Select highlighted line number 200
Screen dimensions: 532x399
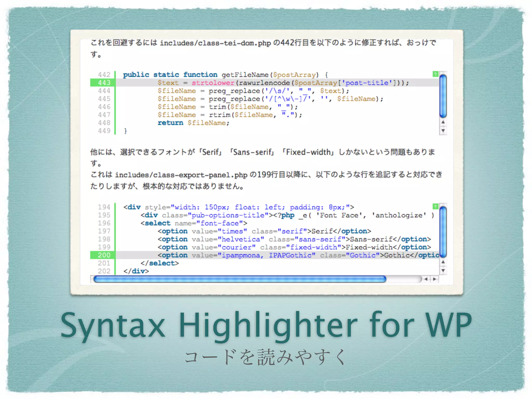[x=104, y=255]
